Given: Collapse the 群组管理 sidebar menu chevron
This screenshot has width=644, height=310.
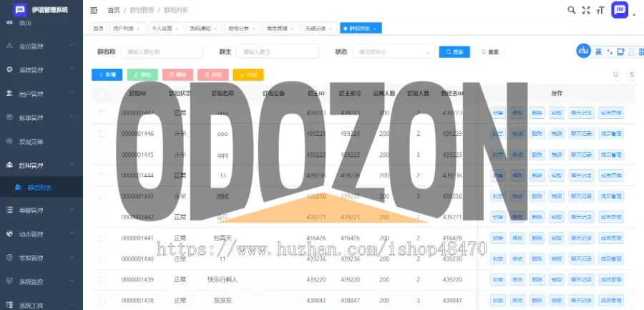Looking at the screenshot, I should pos(72,165).
